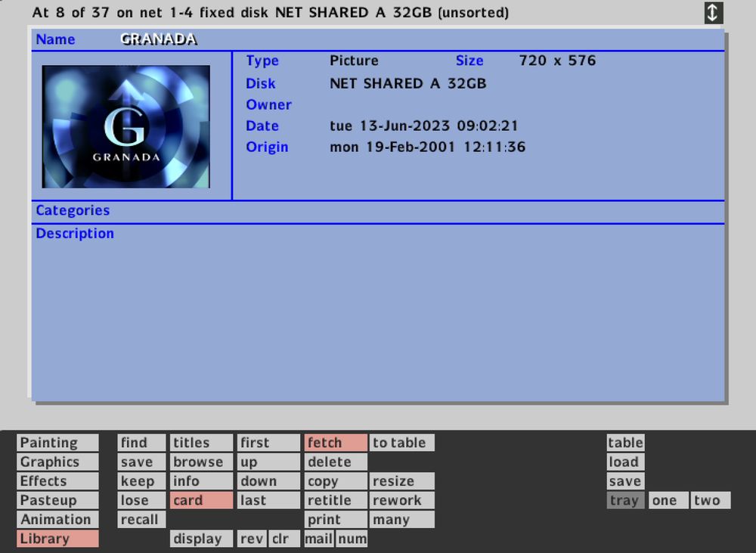Image resolution: width=756 pixels, height=553 pixels.
Task: Click the print button
Action: (x=336, y=520)
